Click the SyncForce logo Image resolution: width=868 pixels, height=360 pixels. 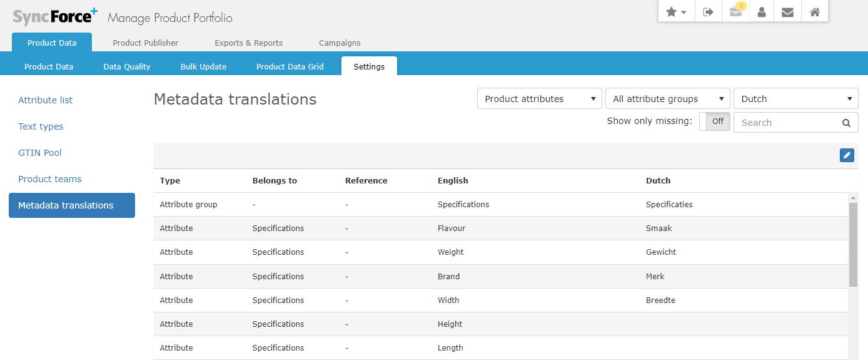56,16
